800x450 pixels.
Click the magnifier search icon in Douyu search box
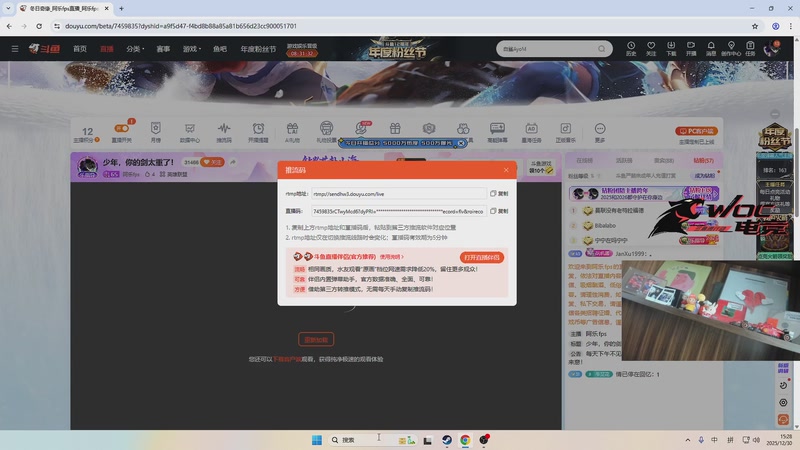pyautogui.click(x=602, y=49)
